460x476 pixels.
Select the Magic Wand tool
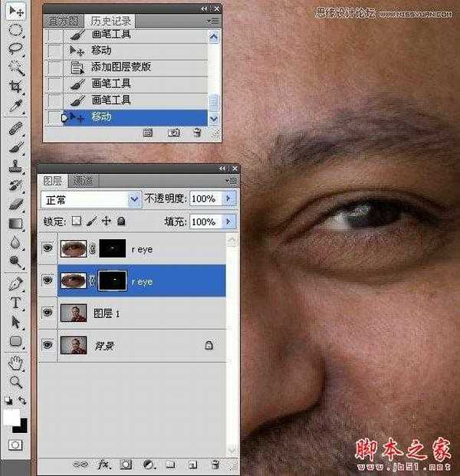[x=16, y=67]
